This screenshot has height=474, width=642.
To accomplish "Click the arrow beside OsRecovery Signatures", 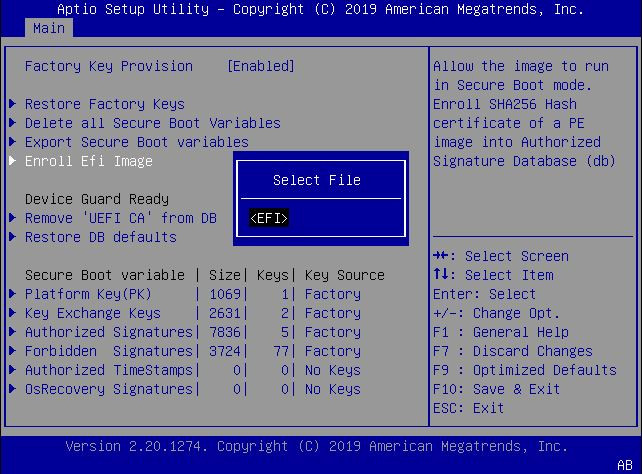I will pos(13,388).
